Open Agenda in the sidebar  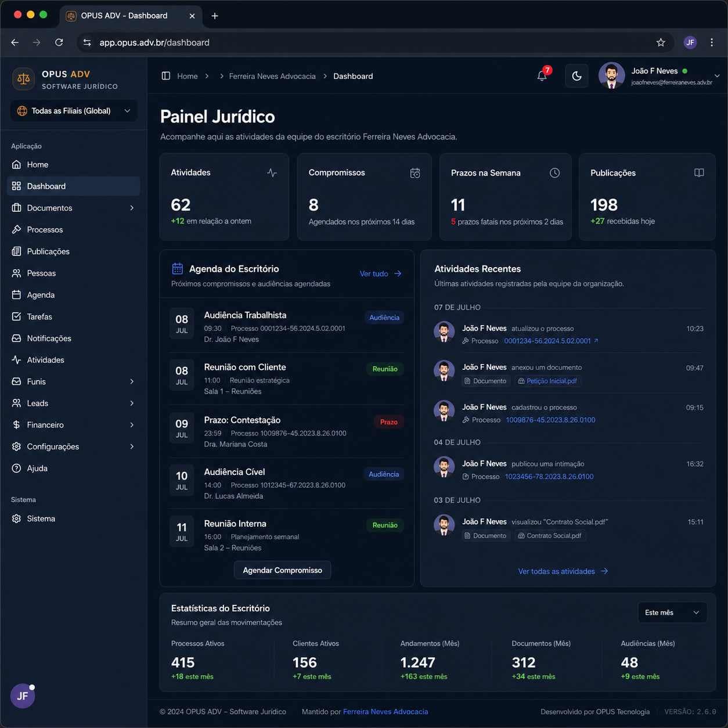74,295
